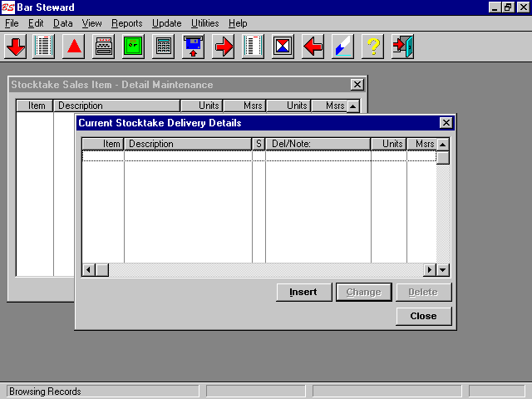Screen dimensions: 532x399
Task: Click the blue floppy disk backup icon
Action: [x=194, y=47]
